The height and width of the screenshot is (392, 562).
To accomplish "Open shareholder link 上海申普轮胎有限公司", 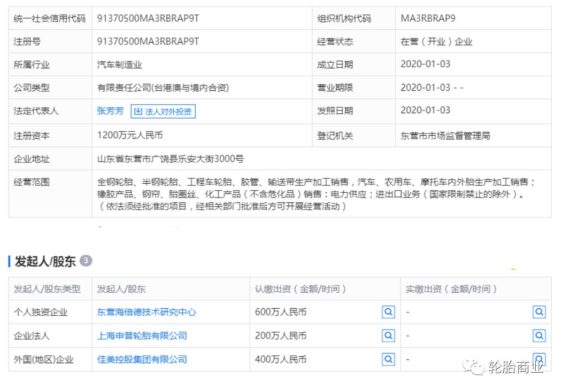I will coord(142,335).
